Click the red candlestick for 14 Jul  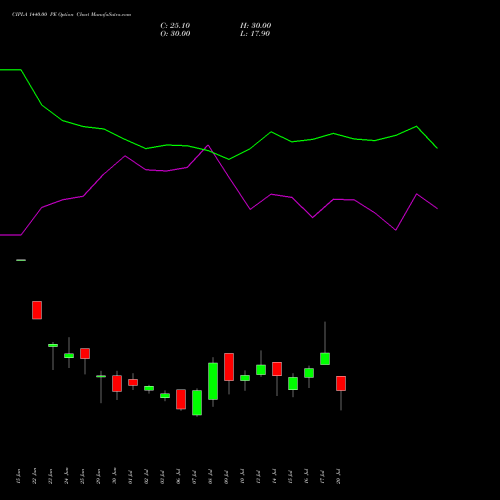277,369
